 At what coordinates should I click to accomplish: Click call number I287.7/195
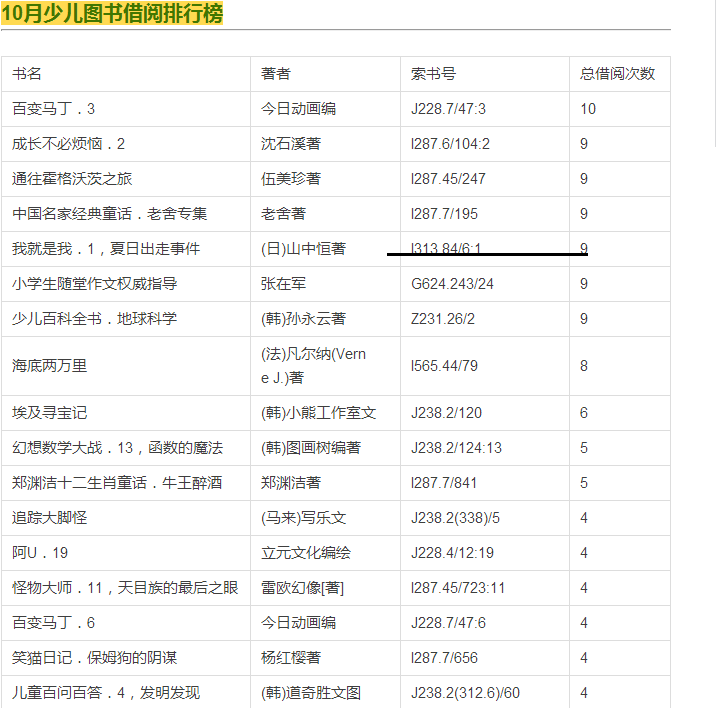[444, 214]
